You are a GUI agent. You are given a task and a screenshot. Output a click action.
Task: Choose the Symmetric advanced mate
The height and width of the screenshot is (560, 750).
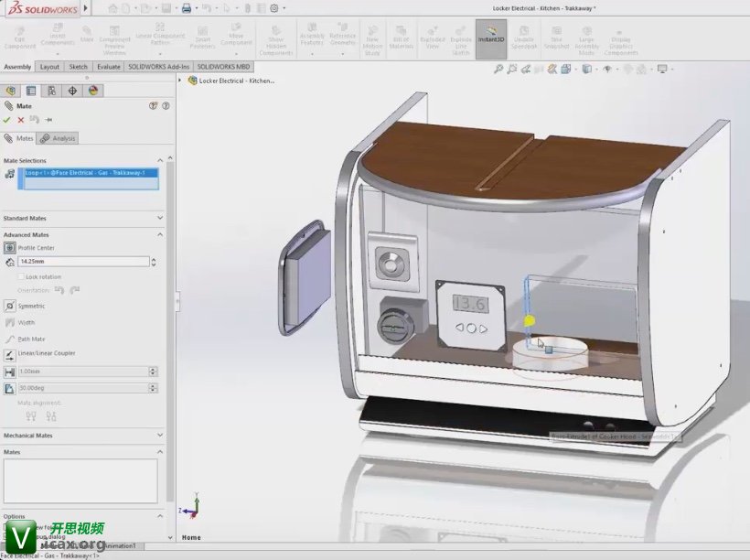coord(10,306)
